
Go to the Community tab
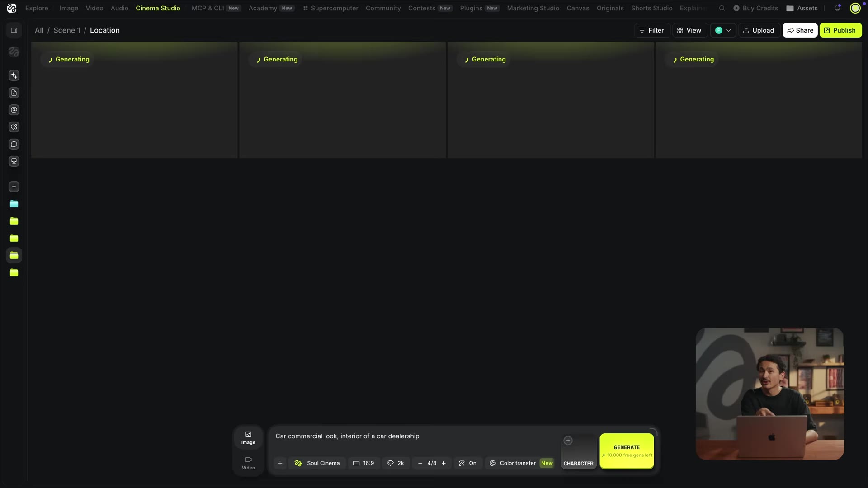pyautogui.click(x=383, y=8)
